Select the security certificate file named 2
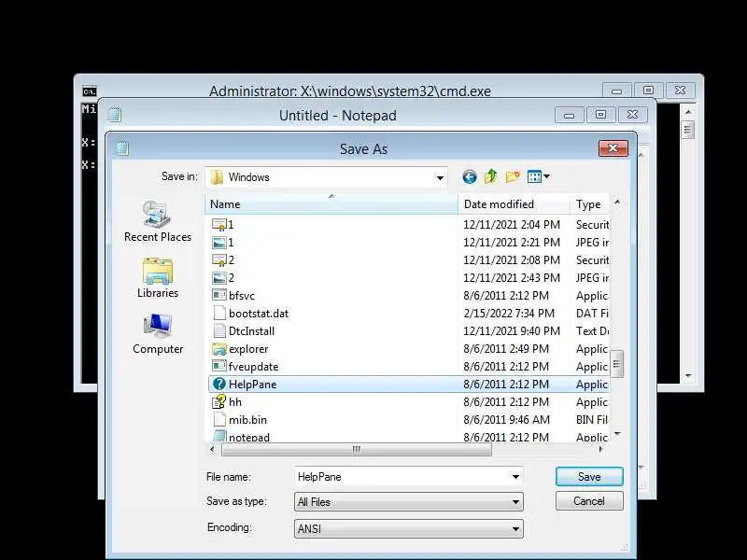This screenshot has height=560, width=747. tap(219, 260)
